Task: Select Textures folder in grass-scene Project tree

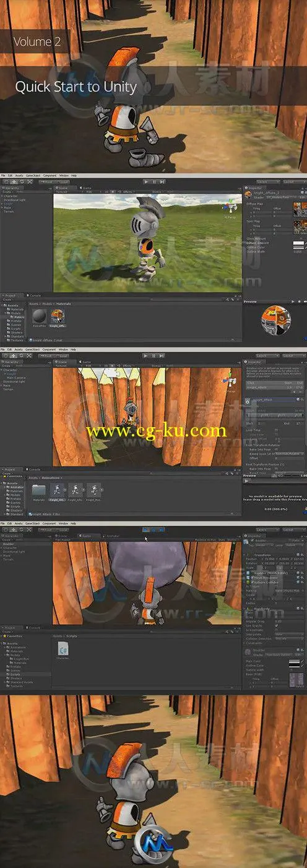Action: (17, 340)
